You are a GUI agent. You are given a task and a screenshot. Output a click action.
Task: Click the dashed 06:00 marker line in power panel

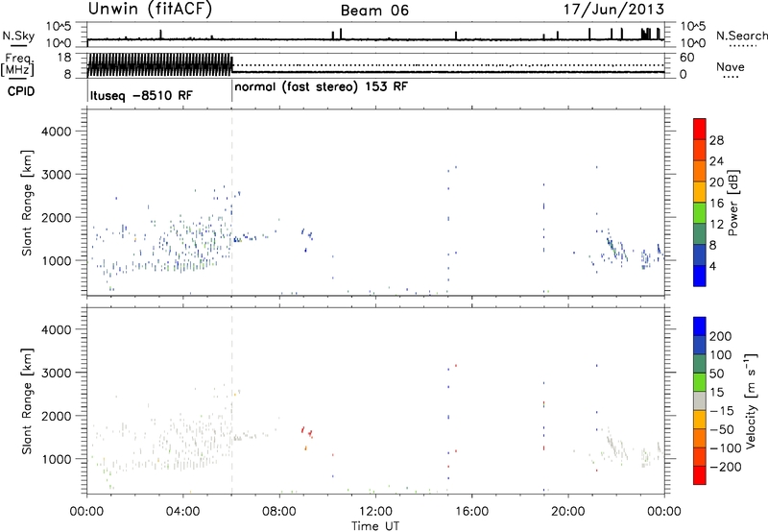pyautogui.click(x=231, y=203)
